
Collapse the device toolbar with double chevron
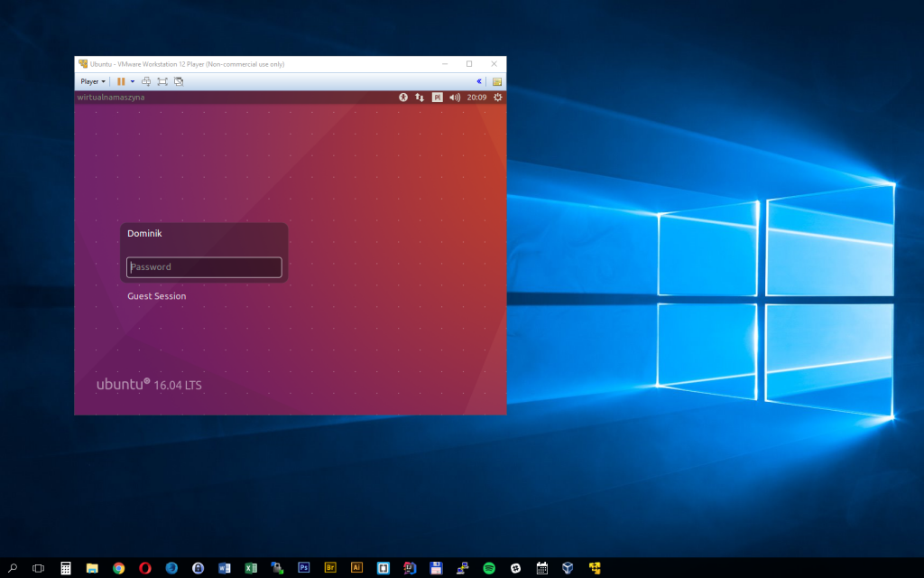click(x=479, y=81)
